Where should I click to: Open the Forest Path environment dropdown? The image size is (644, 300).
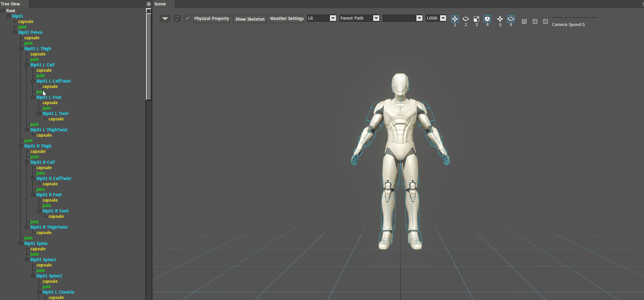pyautogui.click(x=376, y=18)
